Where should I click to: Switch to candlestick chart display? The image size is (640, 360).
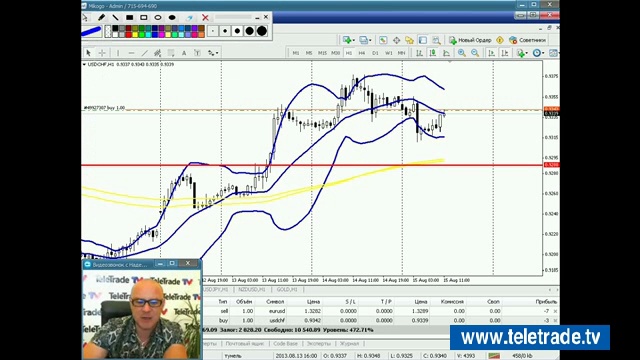tap(433, 53)
